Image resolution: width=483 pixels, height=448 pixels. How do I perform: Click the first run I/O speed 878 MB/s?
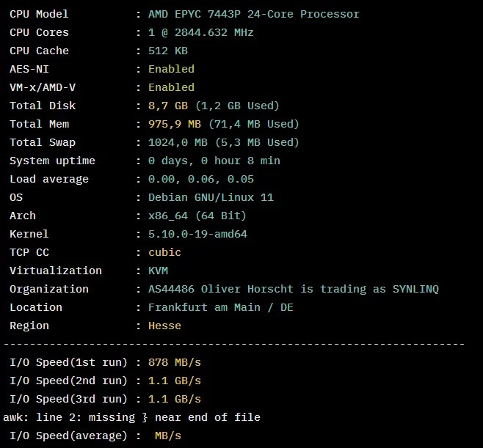(x=175, y=362)
